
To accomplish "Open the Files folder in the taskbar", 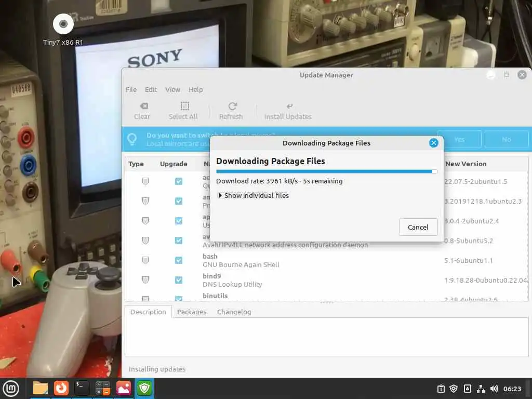I will 41,388.
